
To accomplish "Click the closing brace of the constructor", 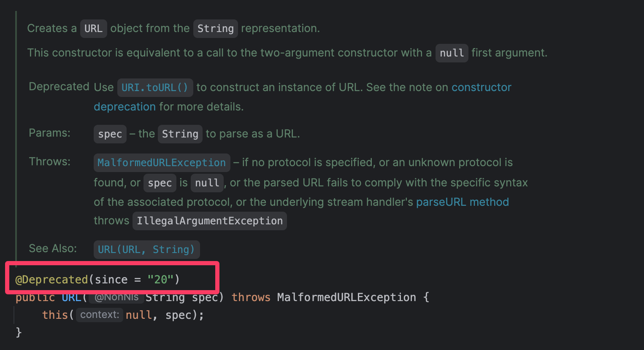I will click(x=19, y=333).
